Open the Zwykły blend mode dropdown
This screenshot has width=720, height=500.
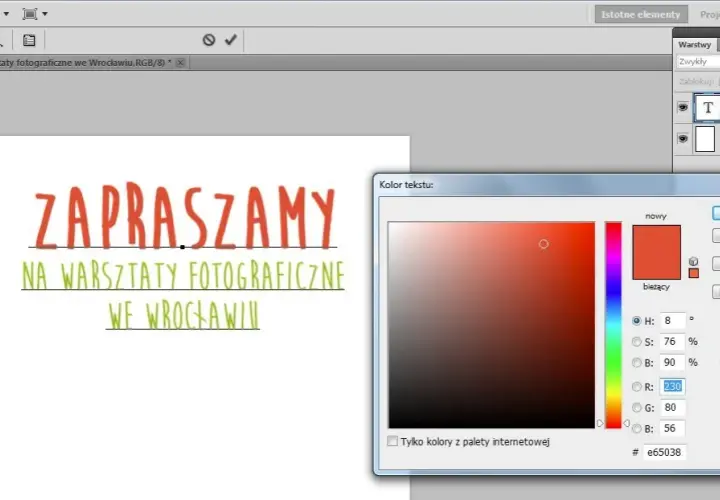pos(698,62)
